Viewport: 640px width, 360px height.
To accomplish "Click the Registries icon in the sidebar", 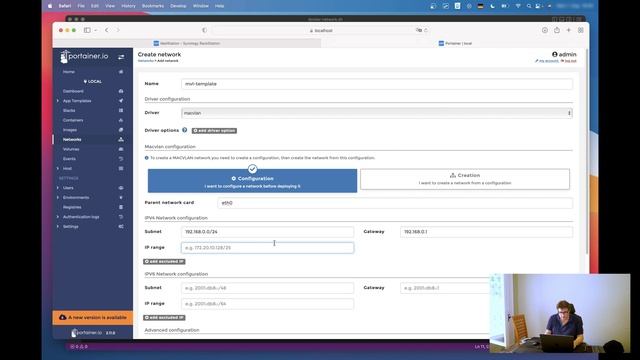I will [x=121, y=207].
